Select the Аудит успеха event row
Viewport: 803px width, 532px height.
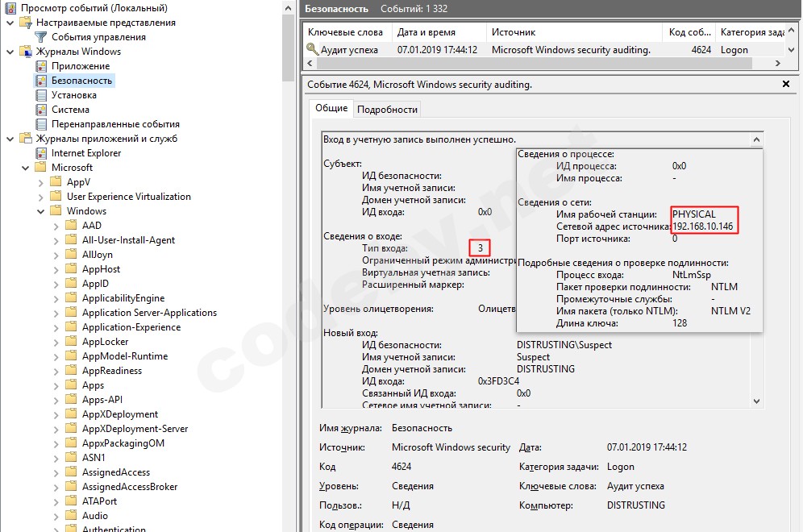tap(544, 50)
